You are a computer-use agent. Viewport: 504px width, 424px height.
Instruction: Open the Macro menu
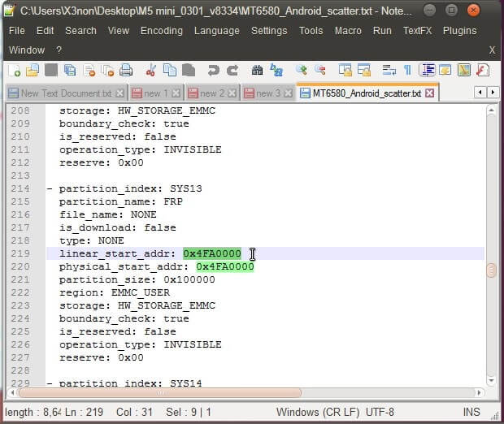348,31
